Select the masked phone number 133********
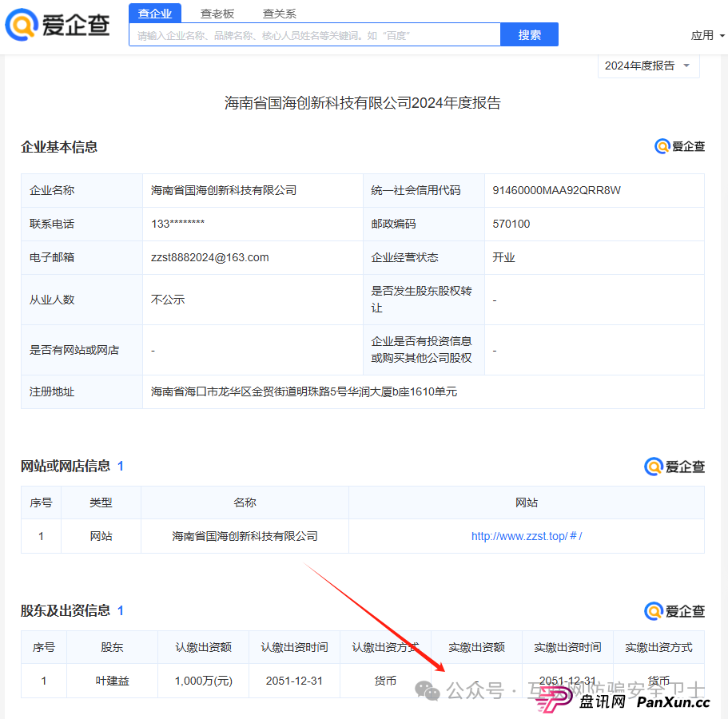The height and width of the screenshot is (719, 728). pos(178,224)
